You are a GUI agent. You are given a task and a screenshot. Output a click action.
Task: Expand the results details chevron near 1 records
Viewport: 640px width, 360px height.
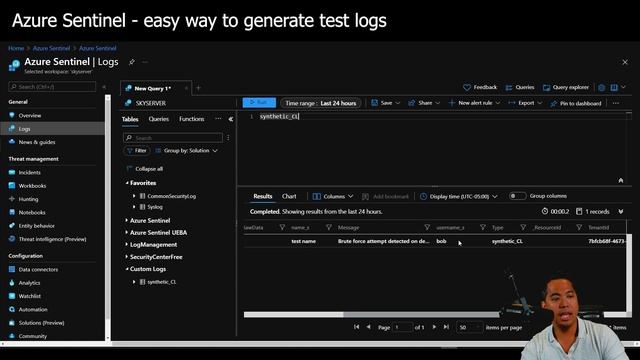click(x=620, y=211)
